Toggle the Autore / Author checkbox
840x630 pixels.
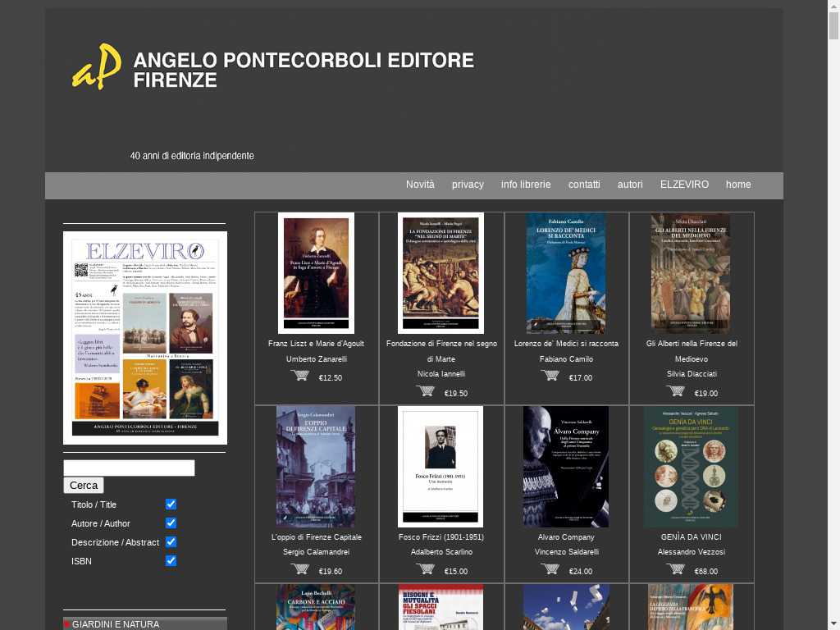(171, 523)
